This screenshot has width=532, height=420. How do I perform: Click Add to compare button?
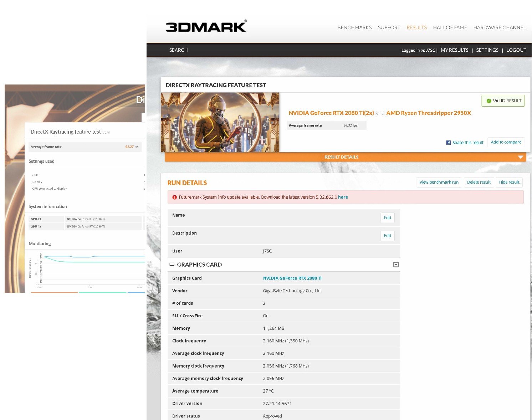pos(506,142)
